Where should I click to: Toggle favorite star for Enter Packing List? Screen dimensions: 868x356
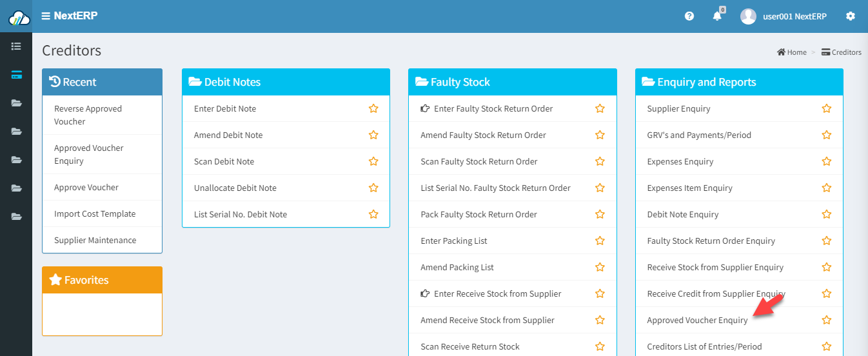(x=600, y=241)
